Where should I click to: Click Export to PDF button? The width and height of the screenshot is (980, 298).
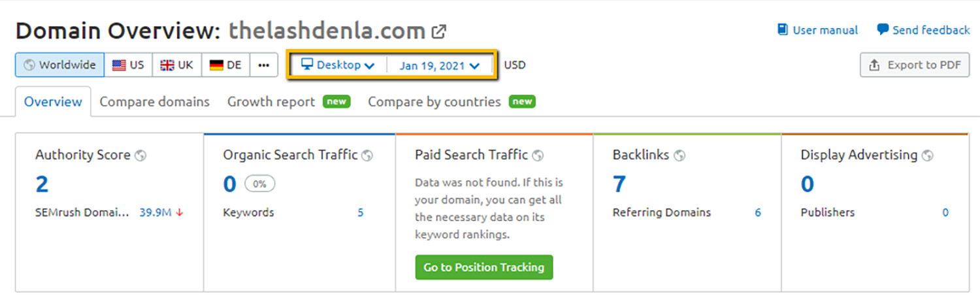tap(915, 65)
